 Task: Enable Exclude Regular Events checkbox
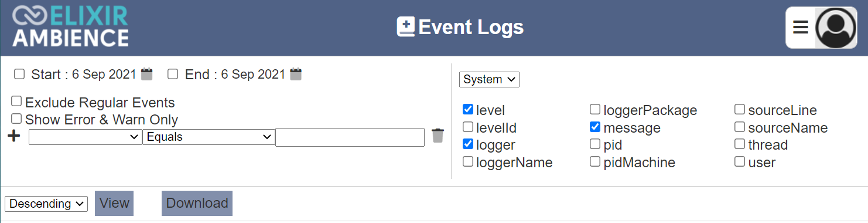pos(16,102)
